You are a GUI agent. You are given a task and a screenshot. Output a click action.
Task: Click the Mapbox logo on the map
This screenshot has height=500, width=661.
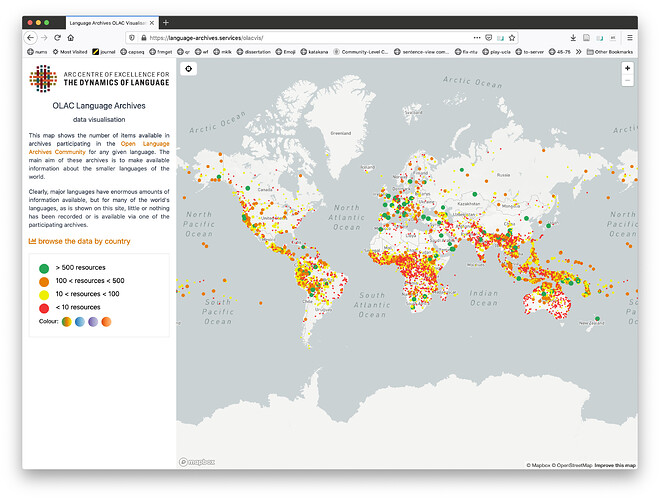click(197, 462)
